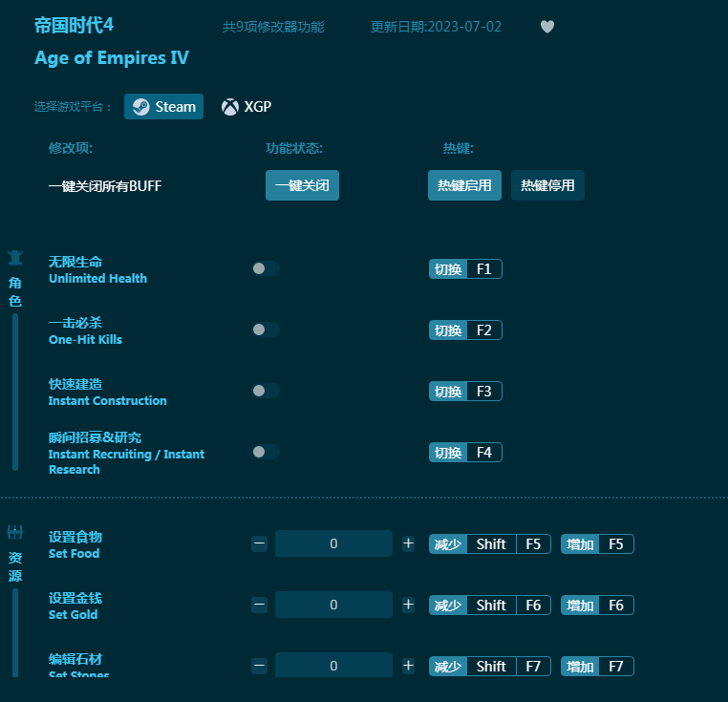The width and height of the screenshot is (728, 702).
Task: Click 增加 F5 hotkey for food
Action: coord(597,544)
